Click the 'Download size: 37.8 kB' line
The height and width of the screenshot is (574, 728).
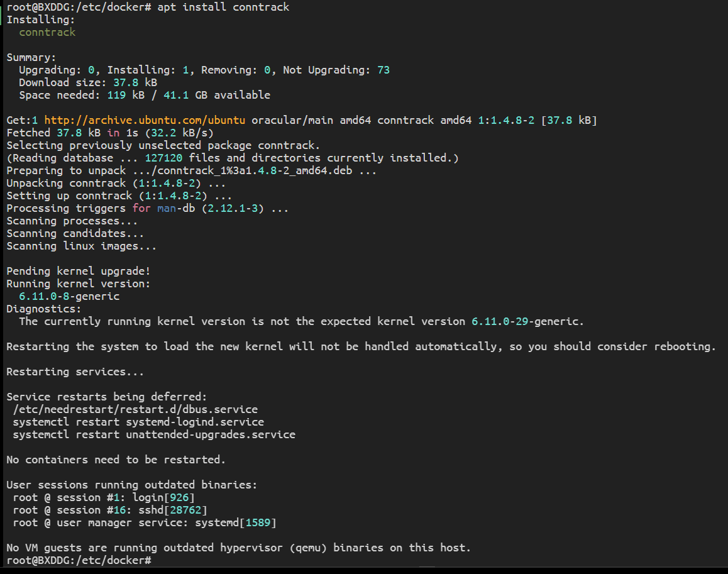click(88, 82)
